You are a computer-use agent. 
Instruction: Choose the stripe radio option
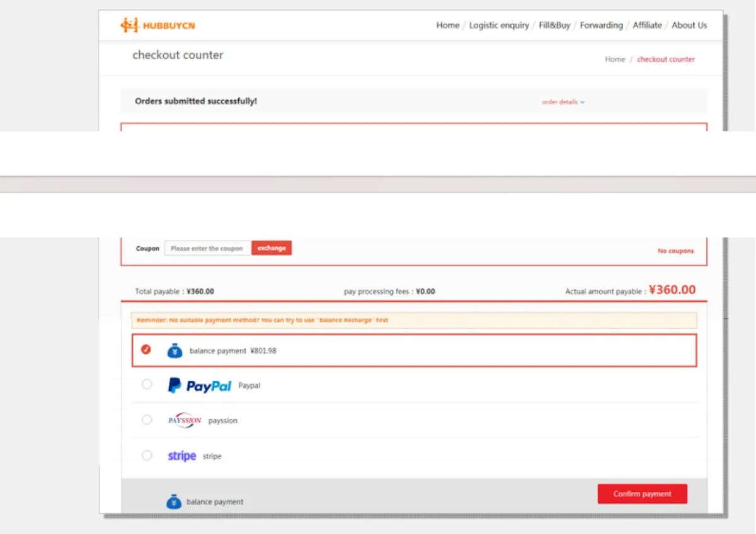pyautogui.click(x=147, y=455)
